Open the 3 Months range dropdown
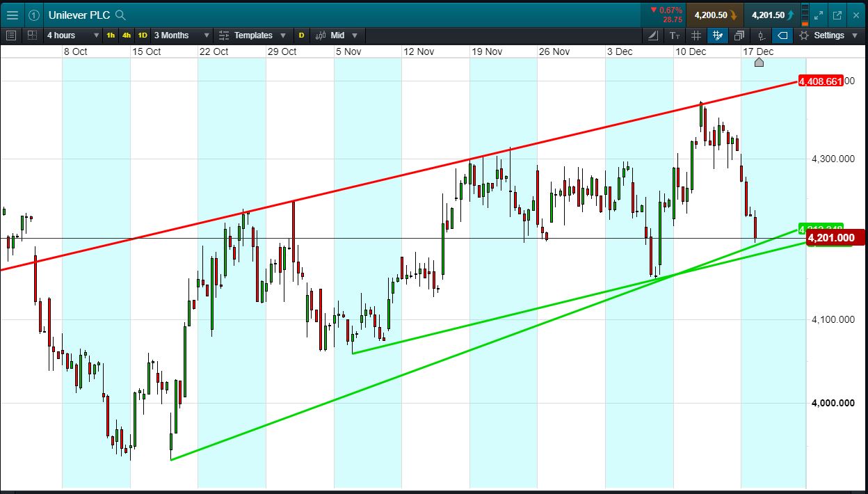This screenshot has width=868, height=494. (182, 35)
